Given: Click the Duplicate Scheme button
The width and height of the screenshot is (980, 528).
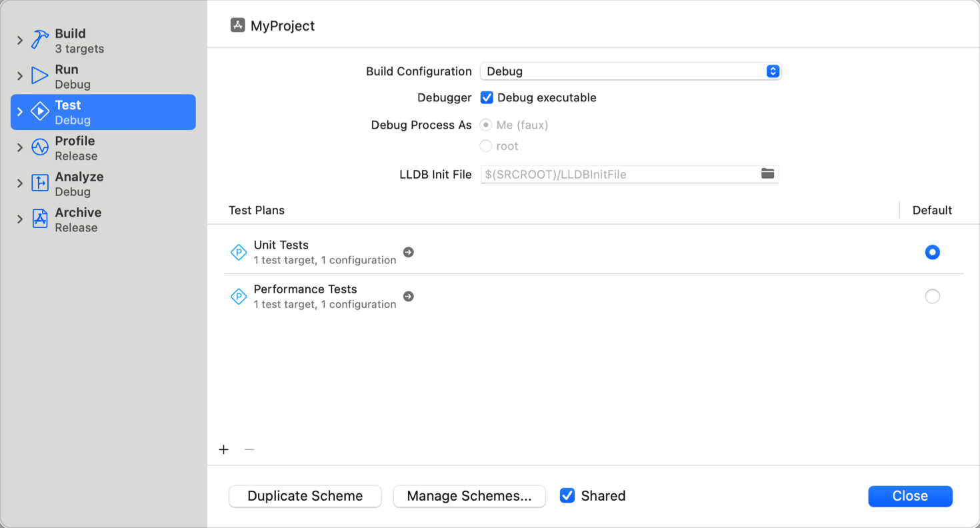Looking at the screenshot, I should [x=305, y=496].
